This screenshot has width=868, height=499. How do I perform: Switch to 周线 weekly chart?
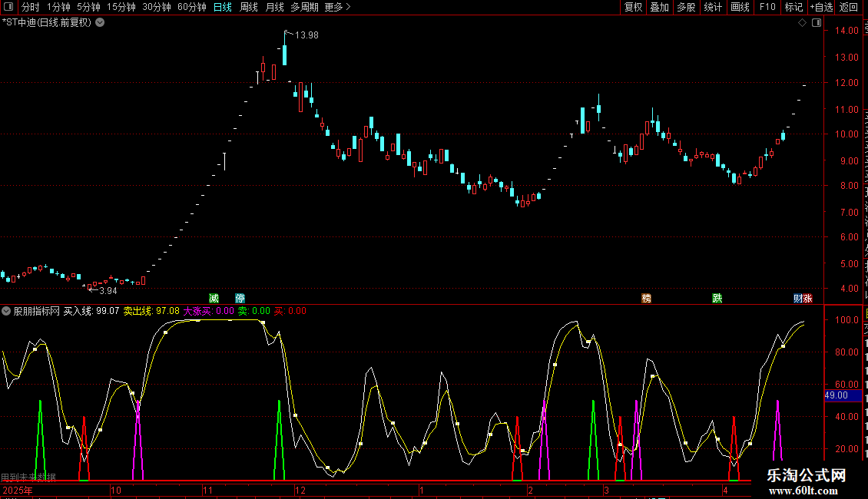pos(249,7)
